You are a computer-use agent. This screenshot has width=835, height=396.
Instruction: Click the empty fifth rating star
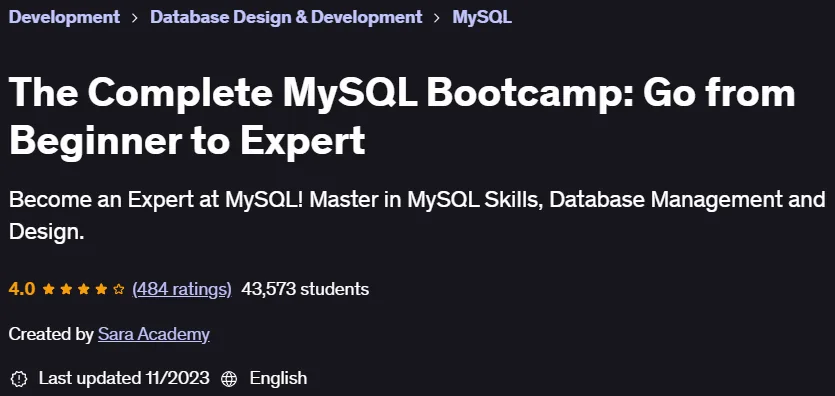click(x=119, y=289)
